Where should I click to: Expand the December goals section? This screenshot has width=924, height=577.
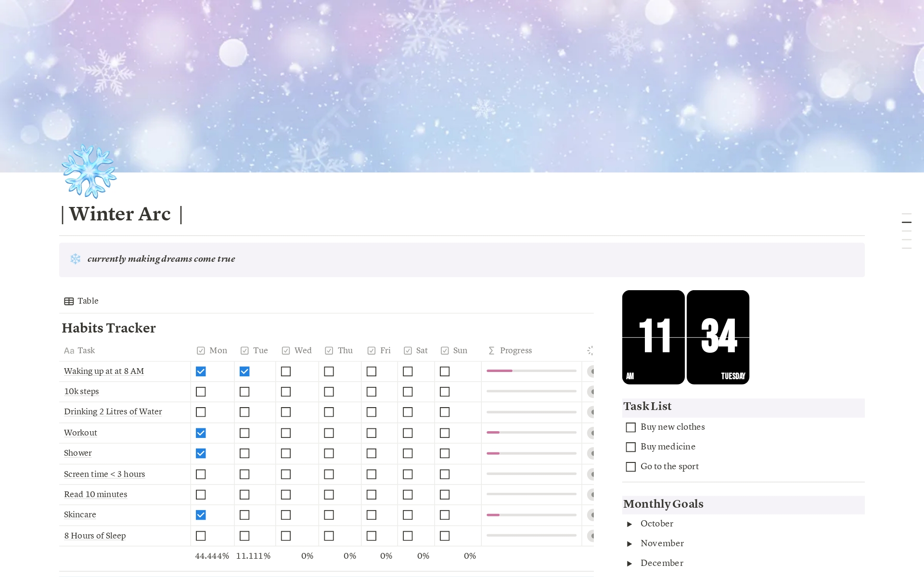630,563
